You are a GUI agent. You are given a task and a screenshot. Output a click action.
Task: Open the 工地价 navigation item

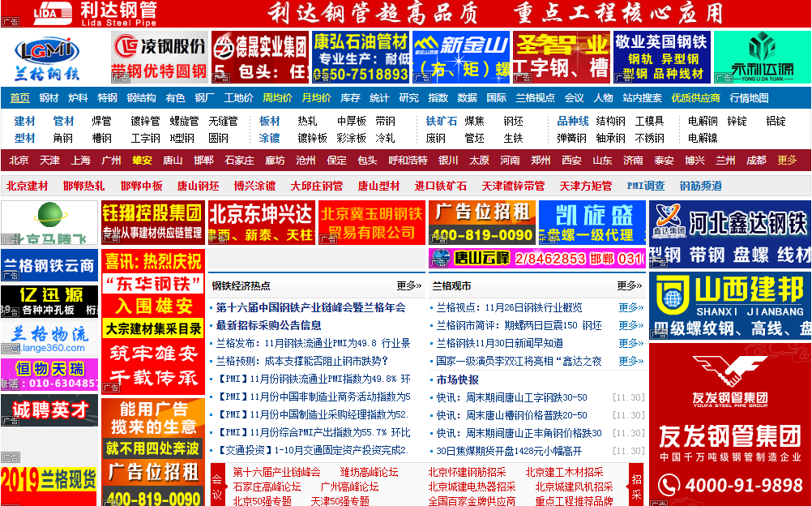tap(239, 98)
